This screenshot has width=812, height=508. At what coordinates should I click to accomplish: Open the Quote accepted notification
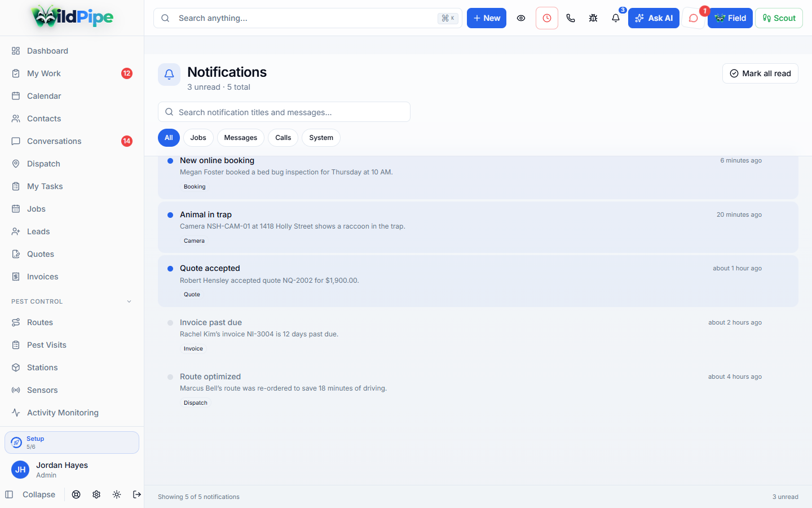tap(478, 281)
